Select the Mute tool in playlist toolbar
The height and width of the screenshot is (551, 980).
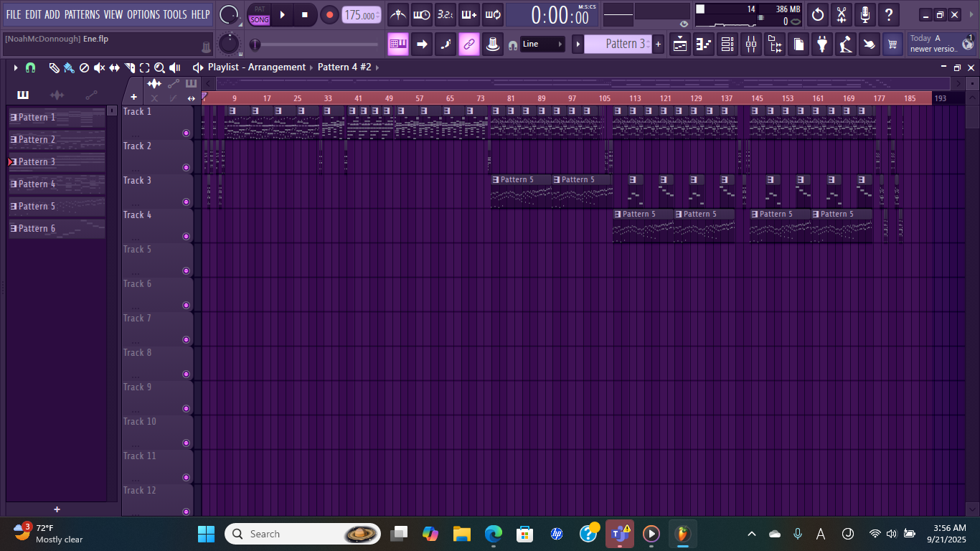[x=99, y=67]
